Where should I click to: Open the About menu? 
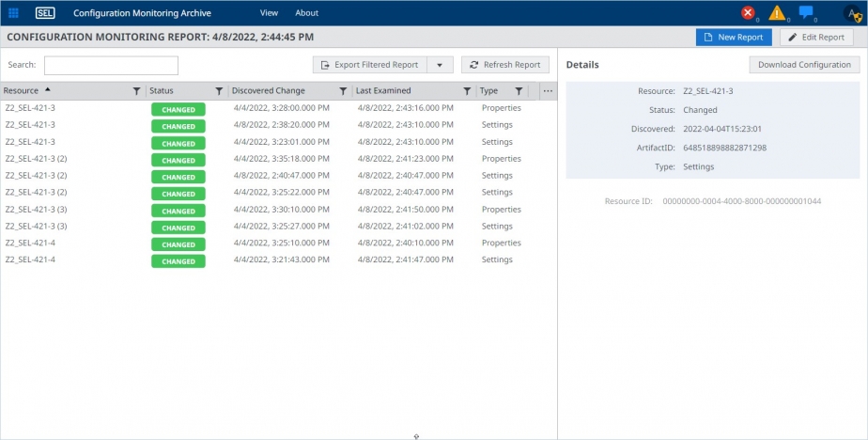tap(306, 13)
